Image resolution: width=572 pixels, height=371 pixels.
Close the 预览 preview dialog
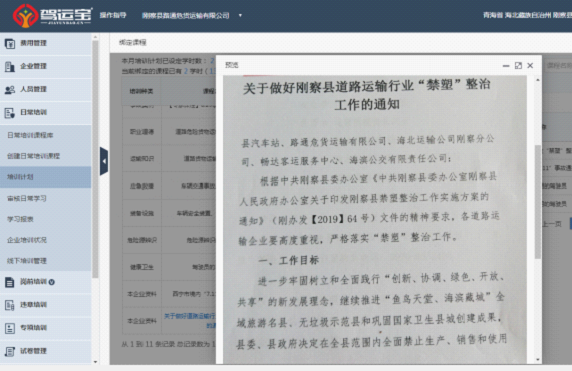tap(530, 66)
